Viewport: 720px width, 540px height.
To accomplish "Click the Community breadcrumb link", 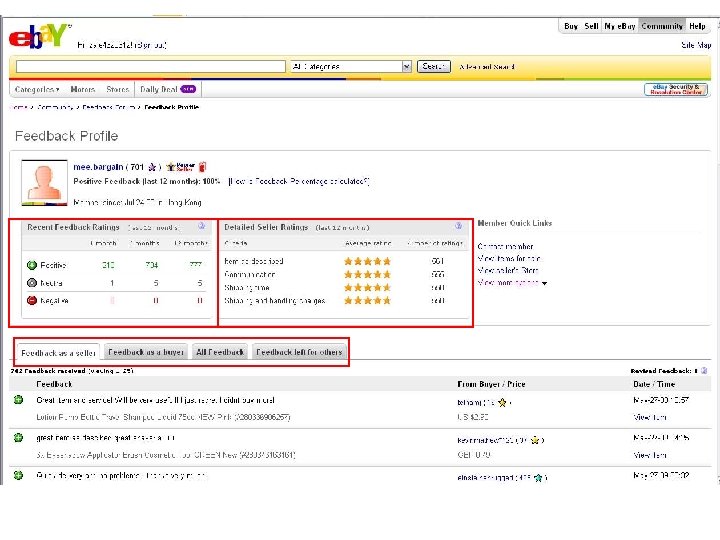I will coord(55,107).
